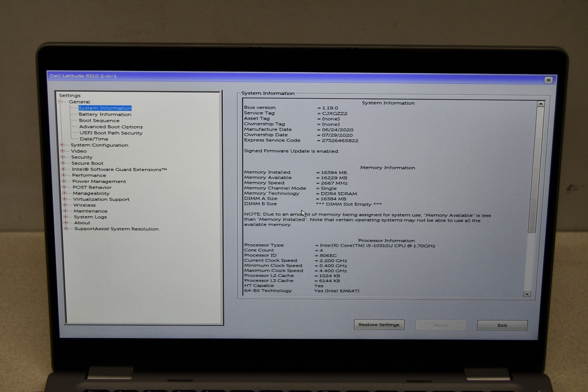
Task: Open Boot Sequence settings
Action: pyautogui.click(x=99, y=121)
